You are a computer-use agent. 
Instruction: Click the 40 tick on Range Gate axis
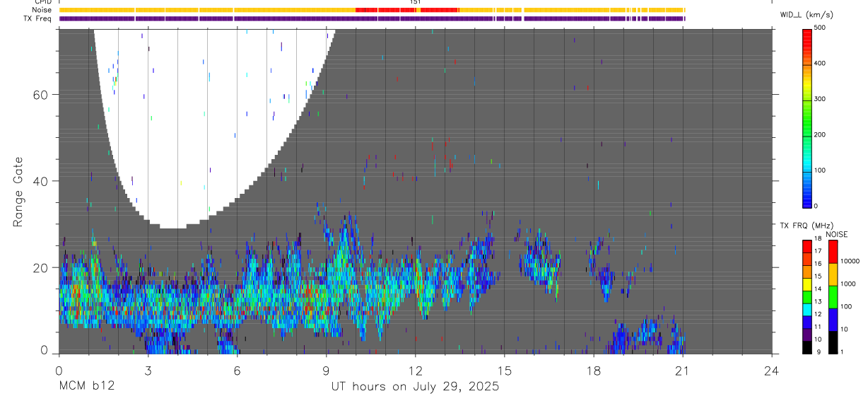40,181
